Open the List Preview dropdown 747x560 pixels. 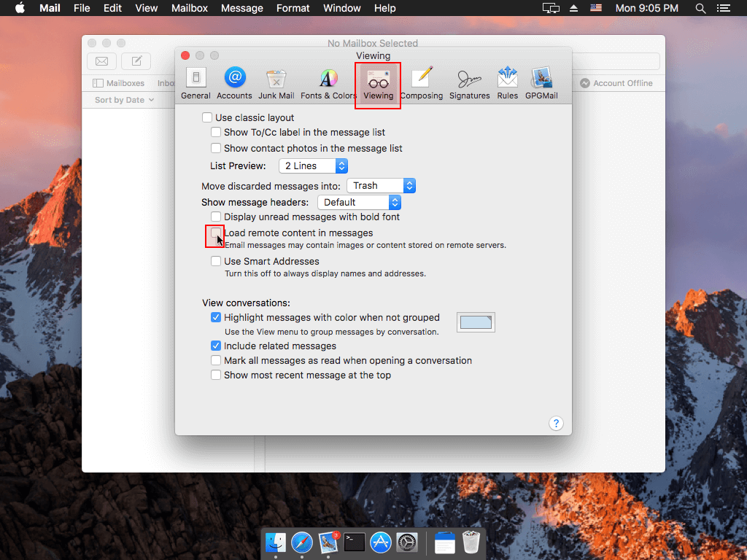coord(313,166)
